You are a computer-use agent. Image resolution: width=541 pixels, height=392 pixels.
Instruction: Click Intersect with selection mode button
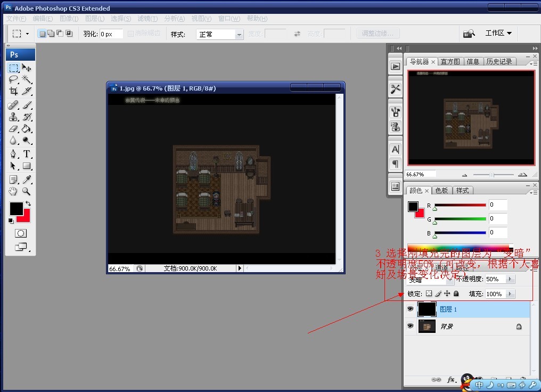pyautogui.click(x=69, y=34)
